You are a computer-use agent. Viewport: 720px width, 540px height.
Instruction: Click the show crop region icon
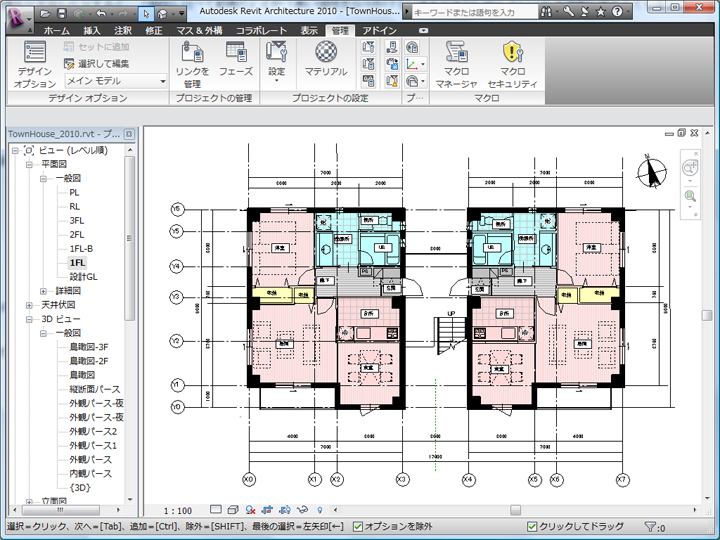[285, 510]
